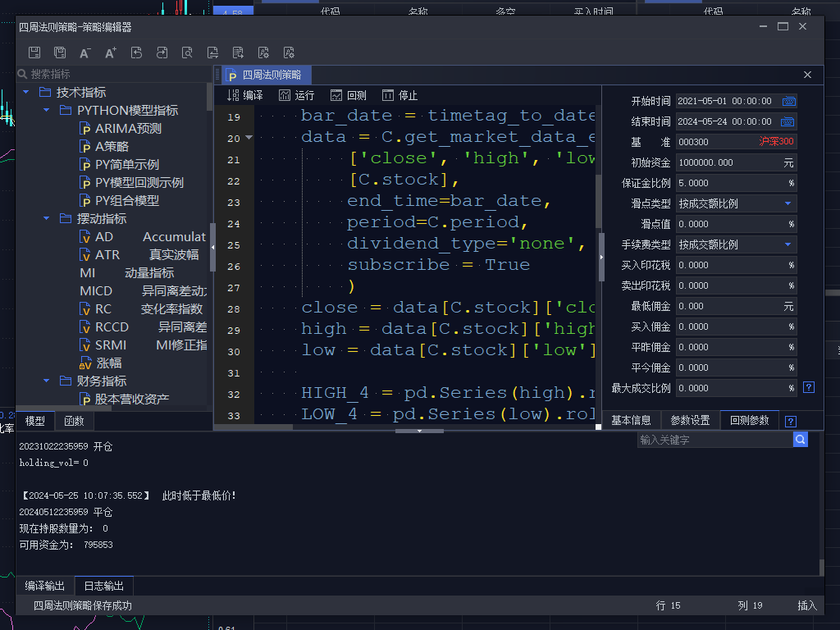Image resolution: width=840 pixels, height=630 pixels.
Task: Click the magnifier icon beside 搜索指标
Action: pos(22,74)
